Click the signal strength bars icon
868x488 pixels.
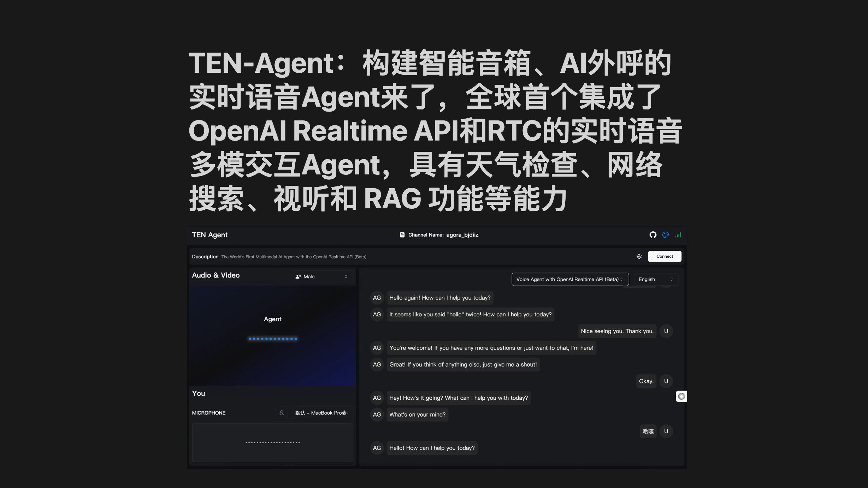click(x=678, y=235)
